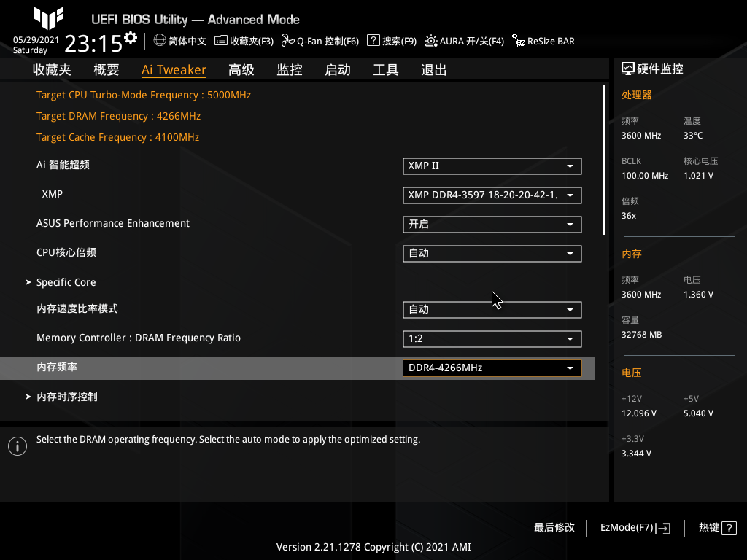Click the 内存 section heading

631,254
